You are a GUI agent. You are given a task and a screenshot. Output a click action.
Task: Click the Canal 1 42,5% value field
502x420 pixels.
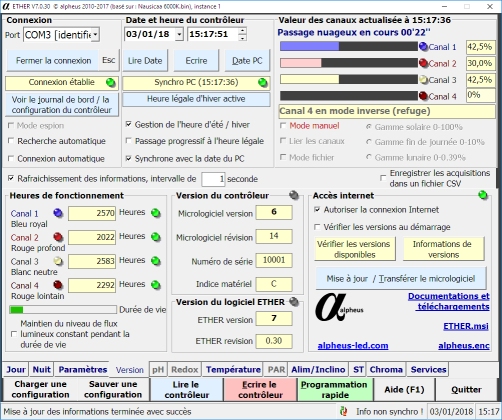480,47
